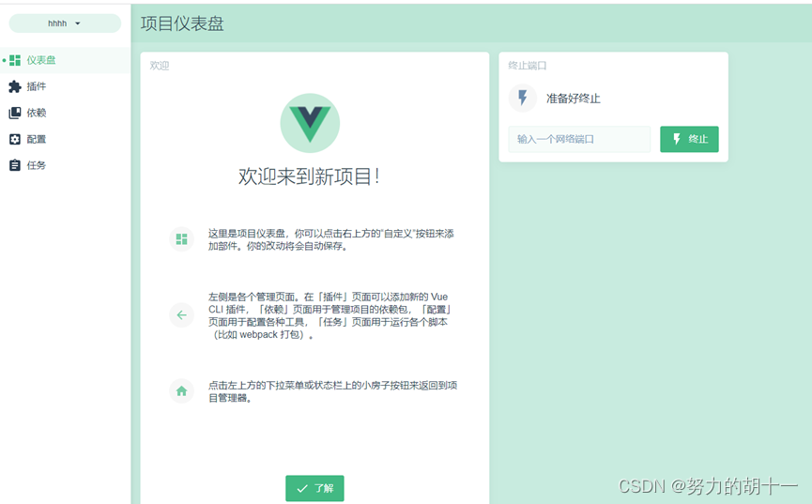Click the green 终止 kill button

[689, 139]
